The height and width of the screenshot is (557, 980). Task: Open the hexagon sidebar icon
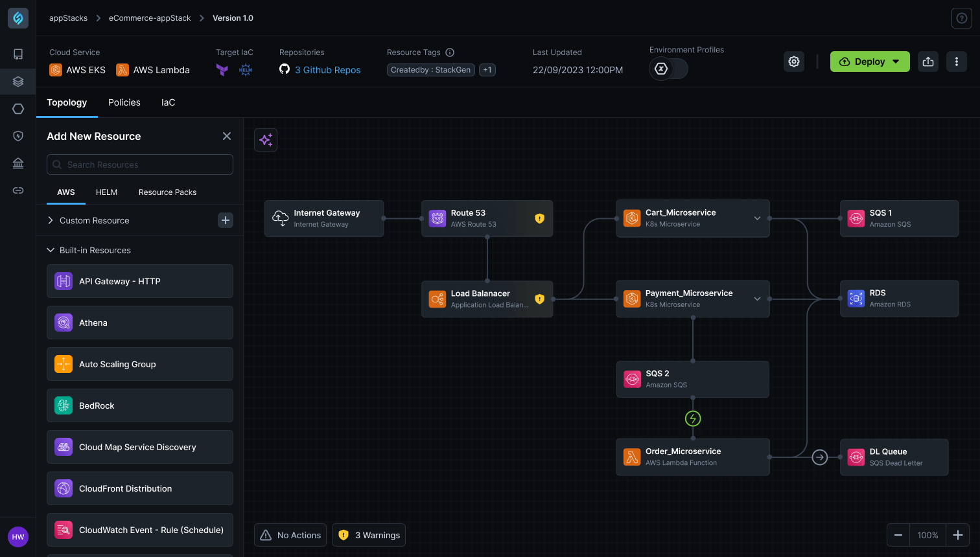click(x=18, y=109)
